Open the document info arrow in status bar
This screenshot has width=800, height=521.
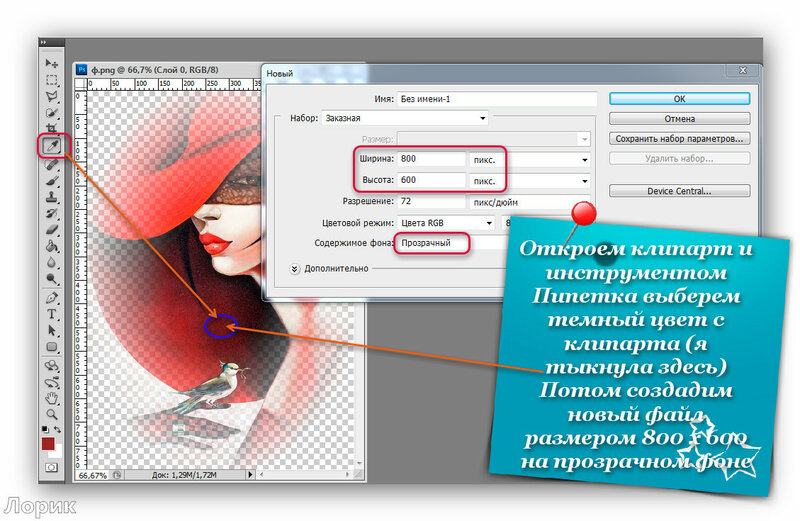(250, 475)
